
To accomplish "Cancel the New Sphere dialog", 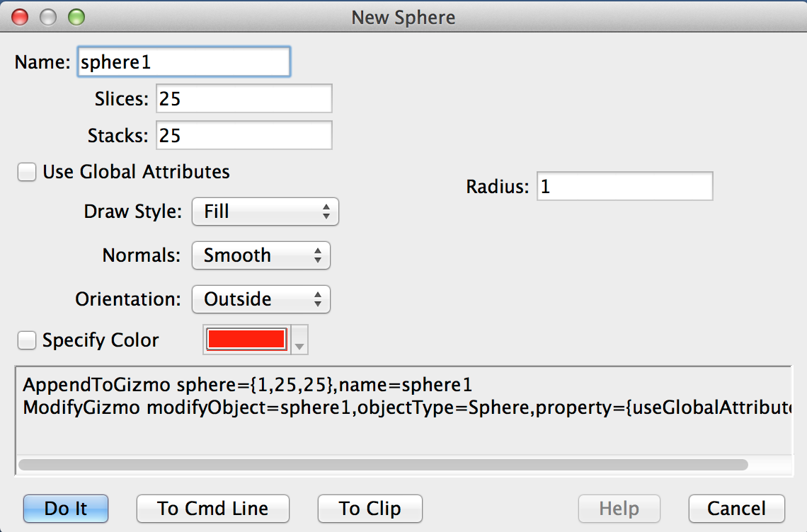I will click(736, 509).
